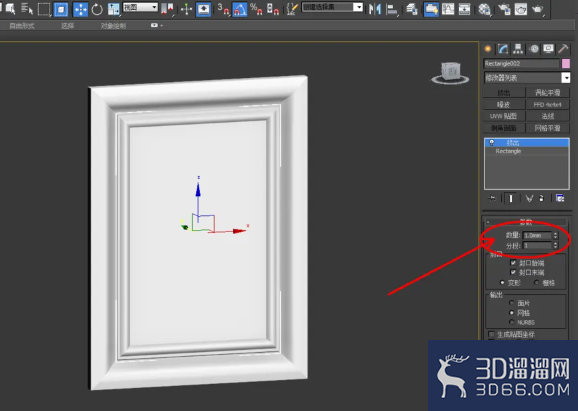The height and width of the screenshot is (411, 578).
Task: Toggle the Percent Snap icon
Action: point(256,9)
